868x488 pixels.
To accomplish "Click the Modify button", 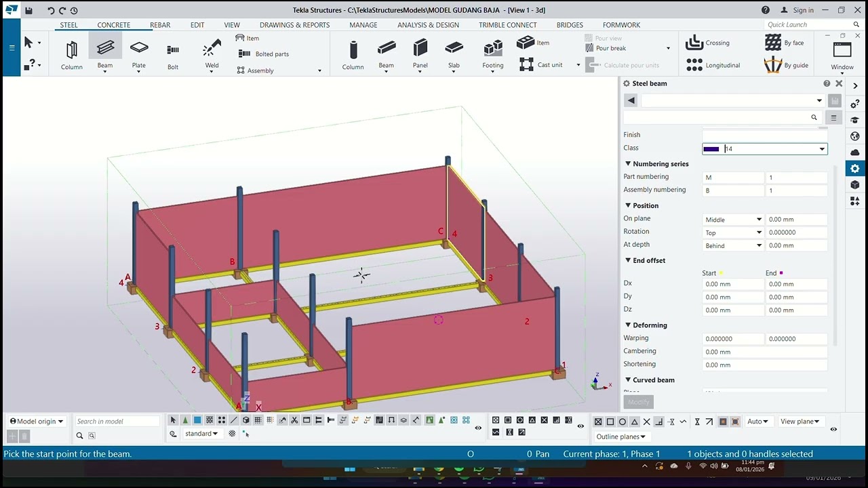I will click(638, 402).
